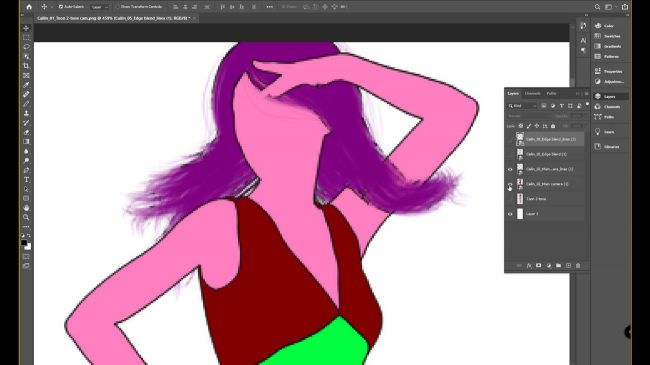Create a new group with folder icon
Viewport: 650px width, 365px height.
(x=558, y=265)
